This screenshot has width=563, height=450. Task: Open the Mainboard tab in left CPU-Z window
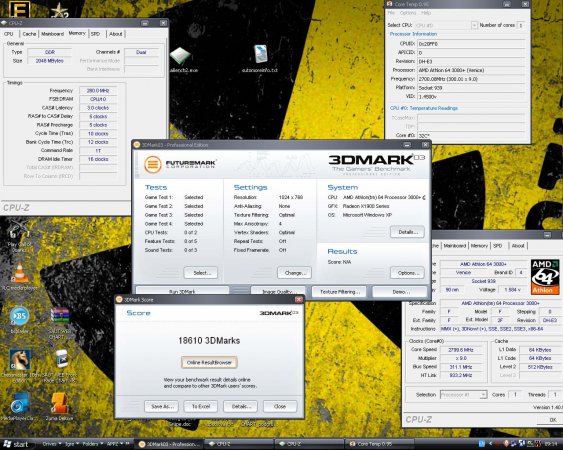tap(52, 34)
